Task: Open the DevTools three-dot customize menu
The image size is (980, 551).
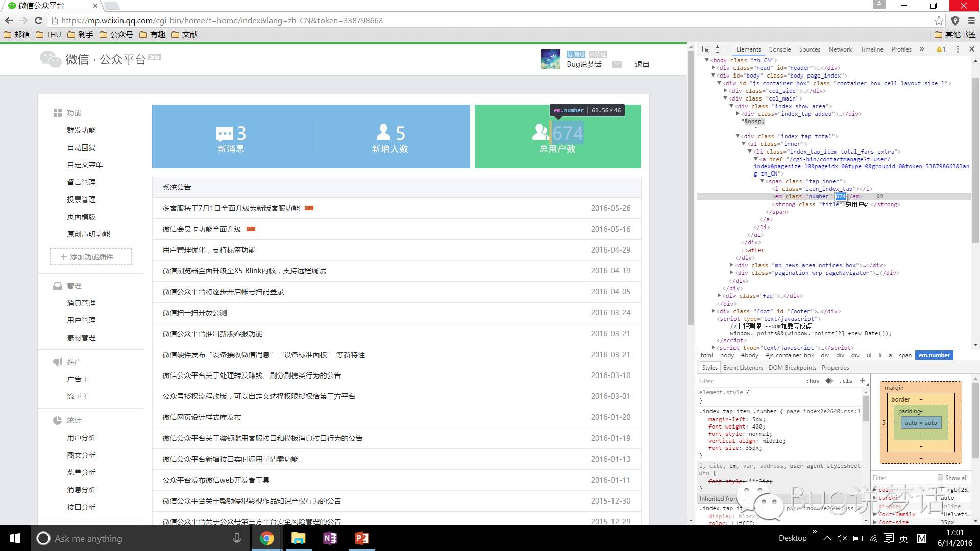Action: click(958, 49)
